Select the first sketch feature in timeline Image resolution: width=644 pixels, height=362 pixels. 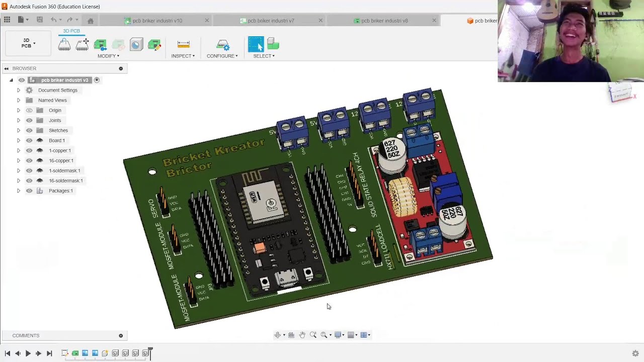(65, 353)
